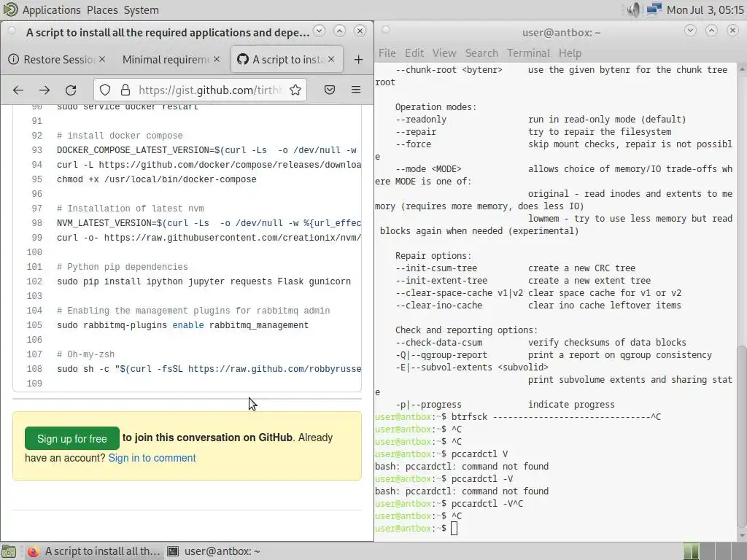747x560 pixels.
Task: Open terminal Terminal menu
Action: [x=528, y=52]
